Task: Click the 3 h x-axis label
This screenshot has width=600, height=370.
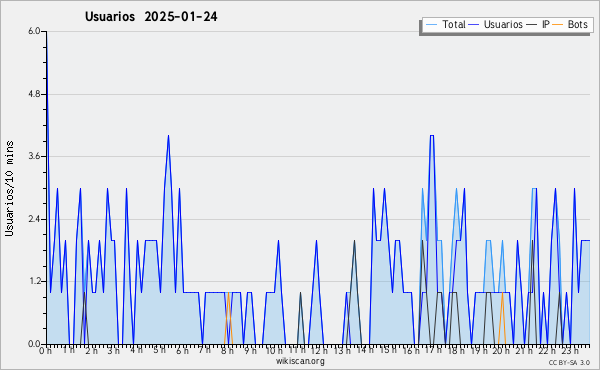Action: (x=114, y=350)
